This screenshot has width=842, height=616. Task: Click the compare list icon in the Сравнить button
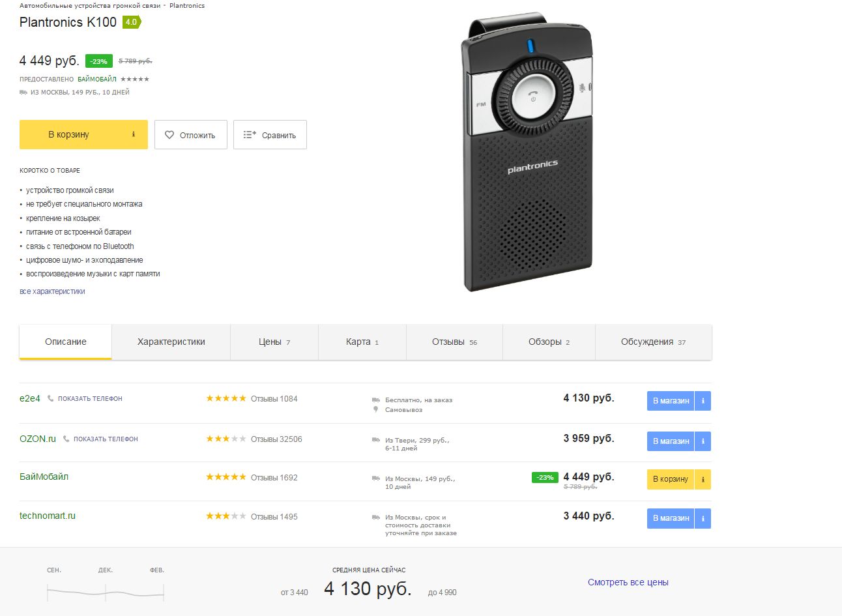(250, 135)
